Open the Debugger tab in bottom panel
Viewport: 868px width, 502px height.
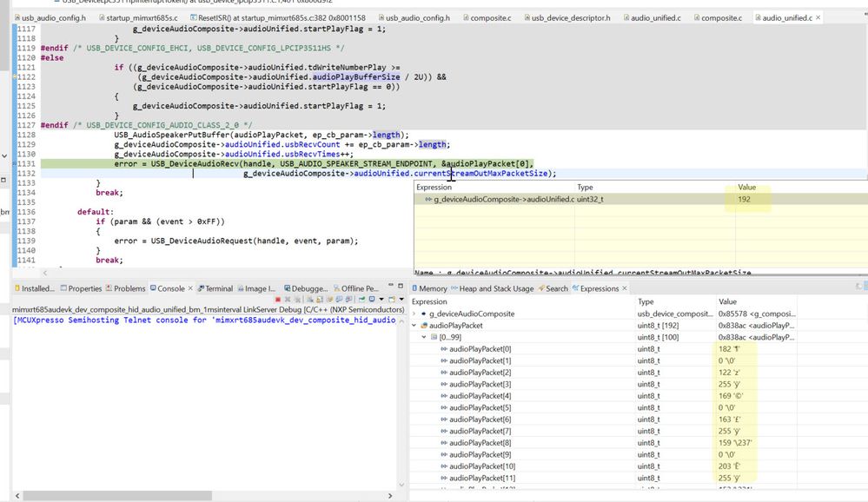(306, 288)
